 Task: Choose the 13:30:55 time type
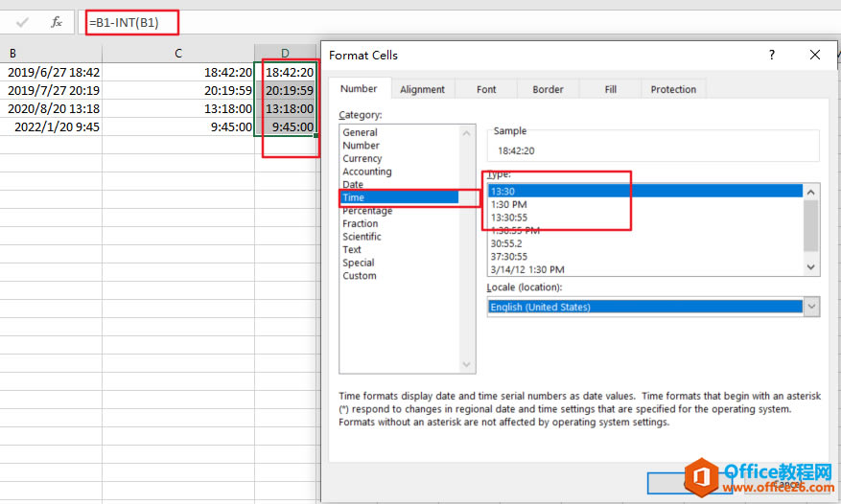645,218
